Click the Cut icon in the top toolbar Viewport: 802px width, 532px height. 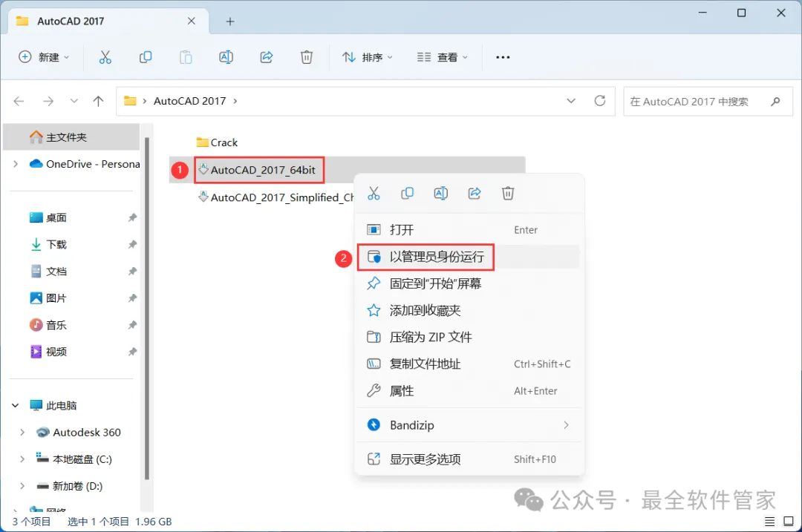105,57
